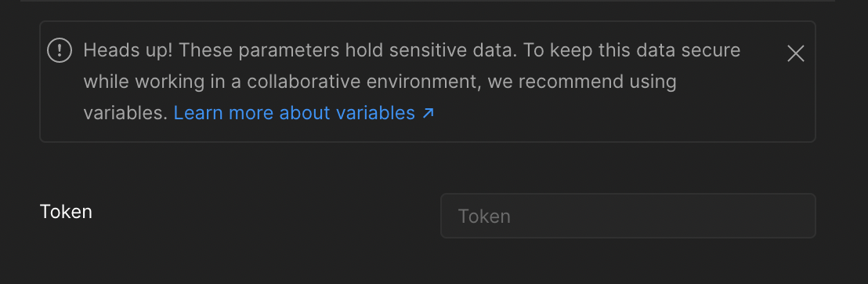The image size is (868, 284).
Task: Click inside the Token placeholder box
Action: coord(627,216)
